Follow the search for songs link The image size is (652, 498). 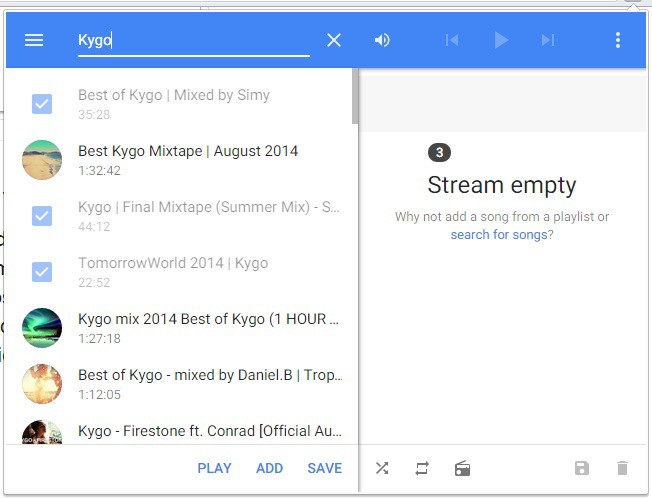(x=498, y=235)
